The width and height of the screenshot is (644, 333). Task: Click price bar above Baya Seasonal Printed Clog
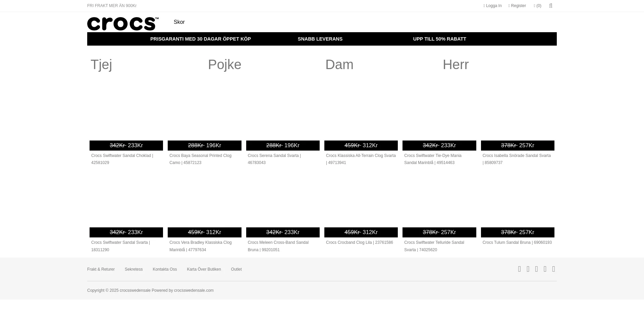point(205,146)
